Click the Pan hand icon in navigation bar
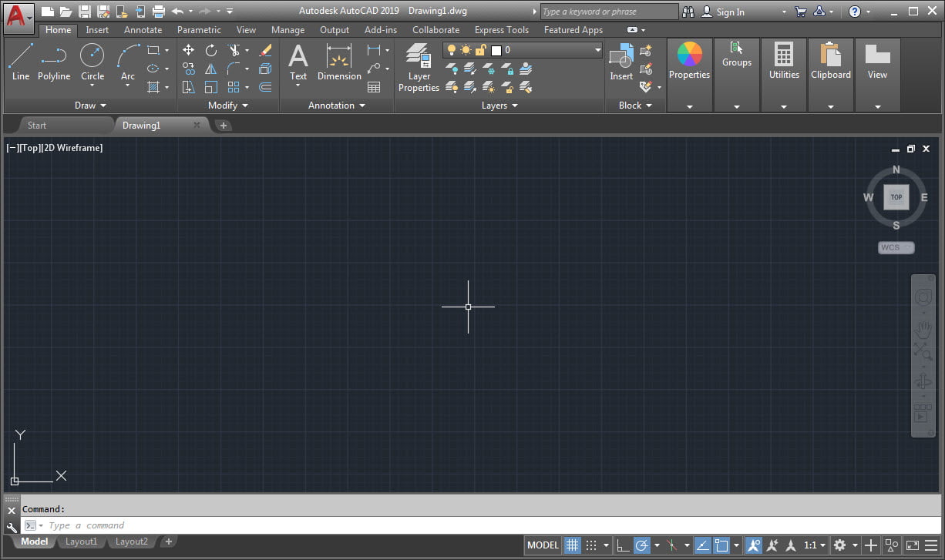945x560 pixels. [923, 330]
